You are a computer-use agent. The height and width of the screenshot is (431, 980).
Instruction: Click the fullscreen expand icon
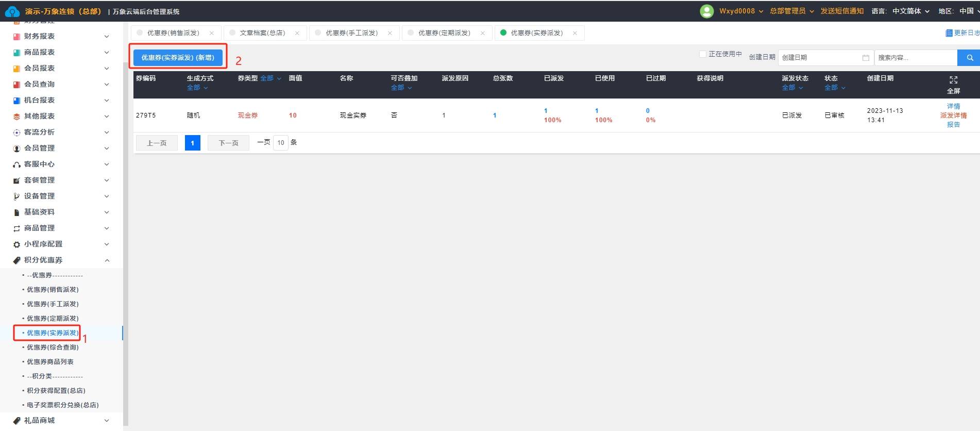tap(953, 80)
